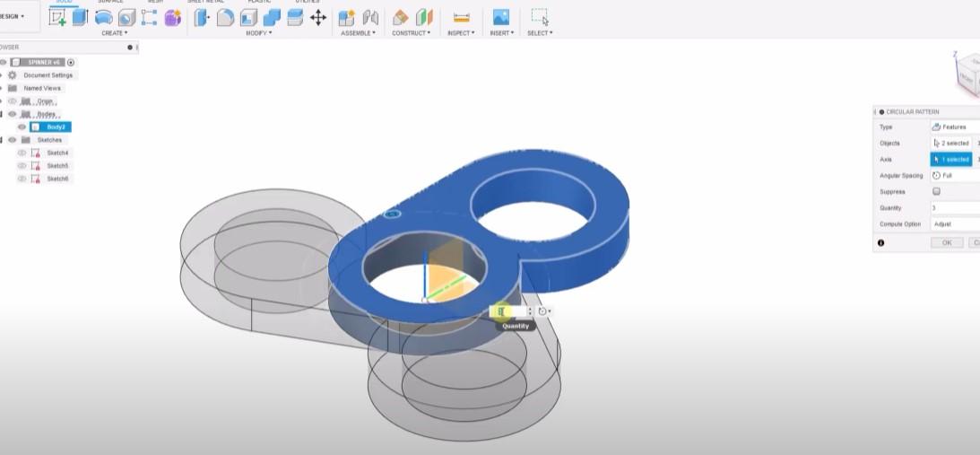Select the Extrude tool in the toolbar
This screenshot has width=980, height=455.
point(80,18)
